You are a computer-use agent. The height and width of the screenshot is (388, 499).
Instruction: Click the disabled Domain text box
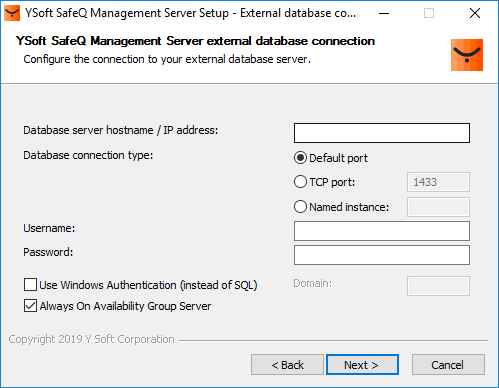pos(438,286)
